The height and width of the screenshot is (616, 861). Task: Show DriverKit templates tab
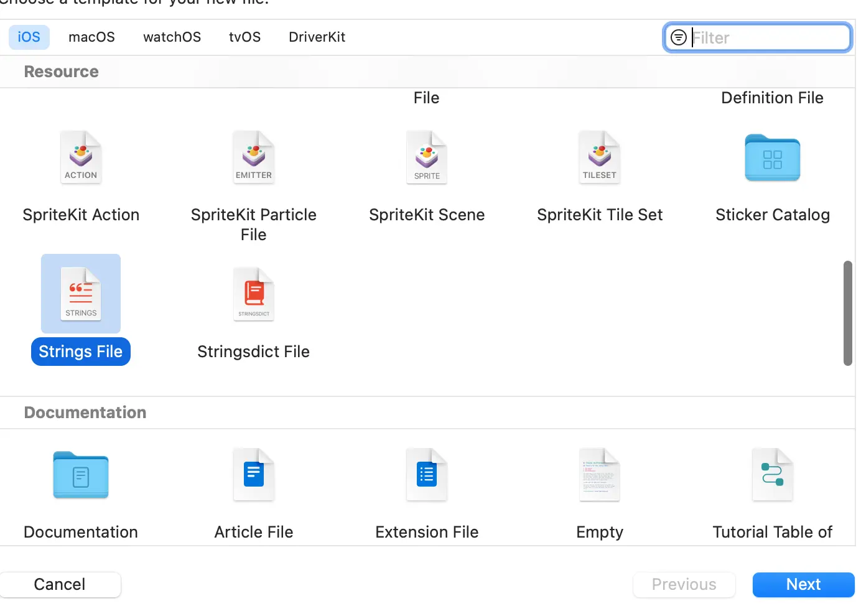(x=317, y=37)
